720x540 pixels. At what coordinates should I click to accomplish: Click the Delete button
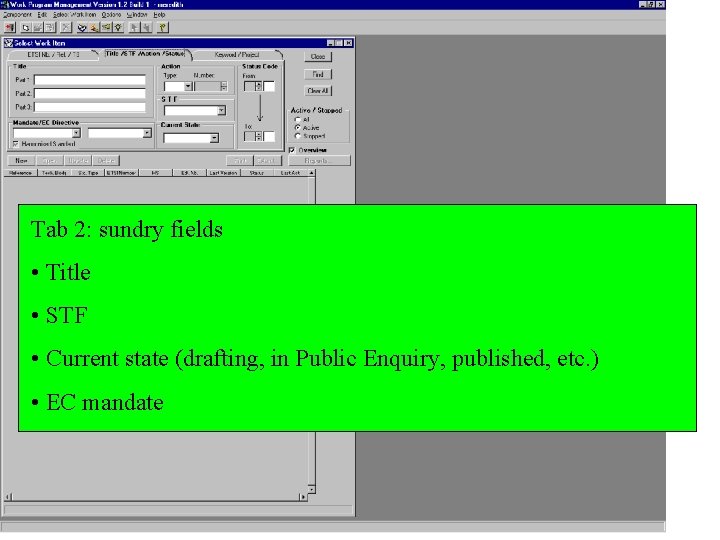[x=106, y=161]
